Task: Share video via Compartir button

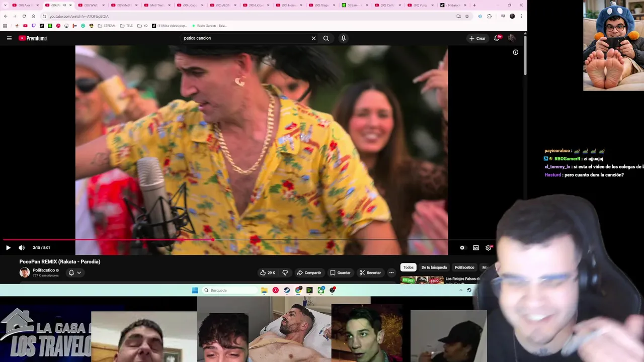Action: (x=309, y=273)
